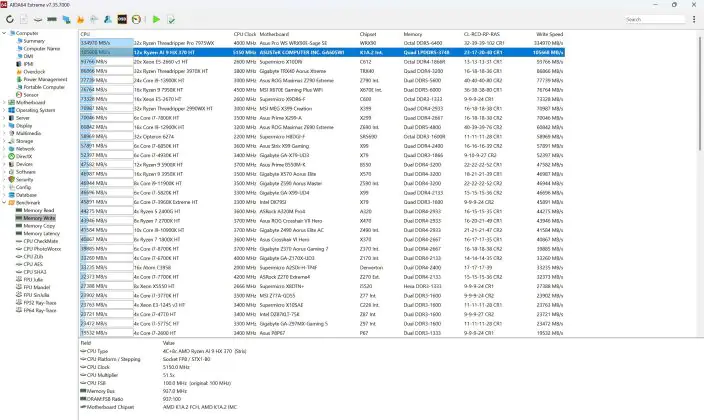704x420 pixels.
Task: Open the sensor gauge clock icon
Action: pyautogui.click(x=136, y=19)
